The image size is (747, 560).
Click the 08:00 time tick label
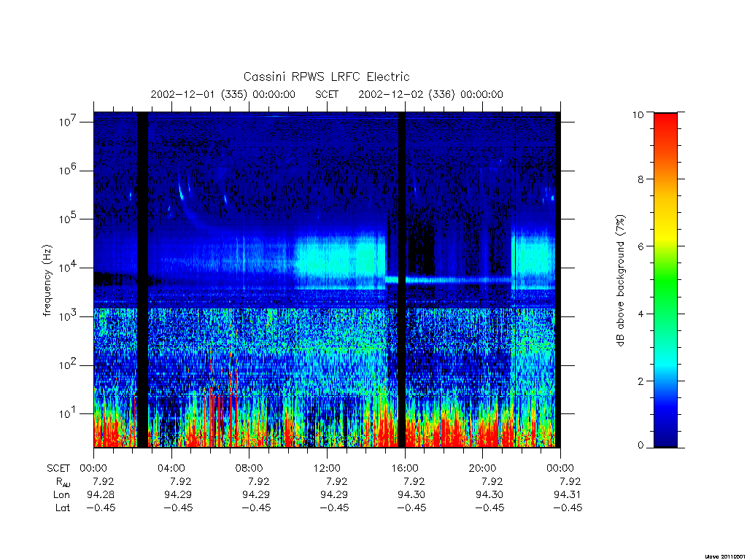[x=249, y=468]
